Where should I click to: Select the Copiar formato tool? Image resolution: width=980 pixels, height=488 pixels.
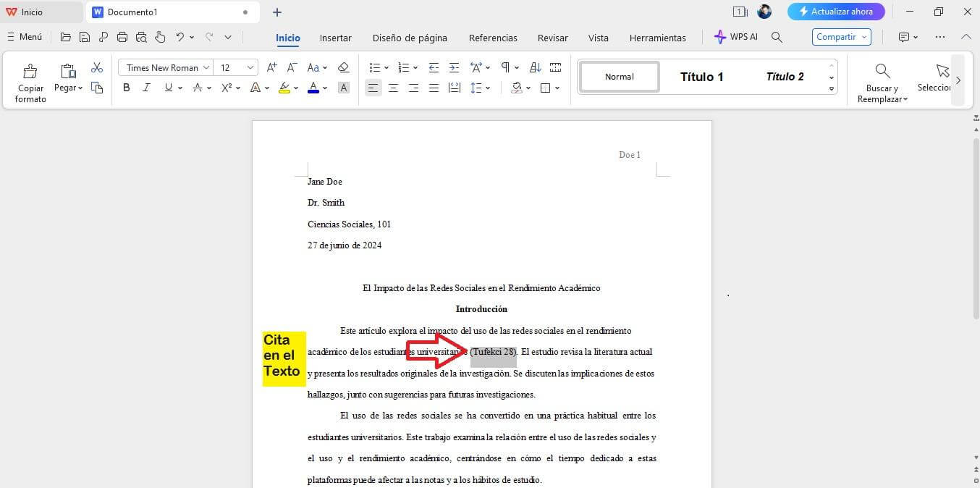30,80
